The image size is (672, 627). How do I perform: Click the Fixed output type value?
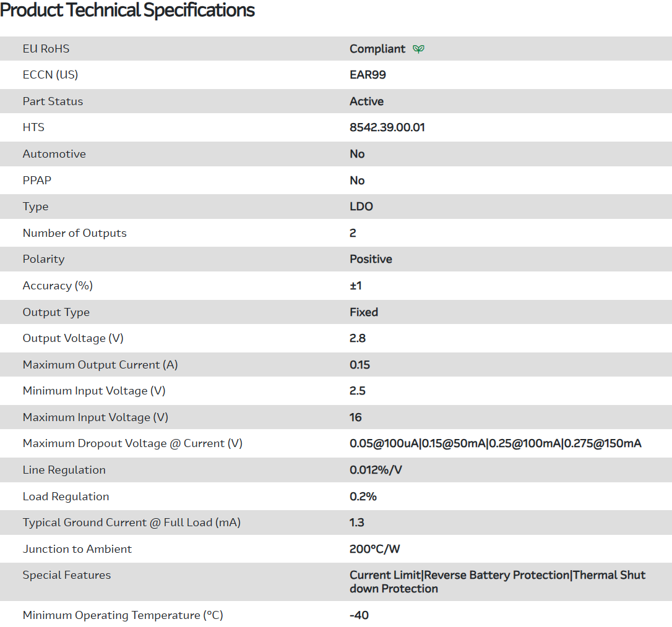[364, 312]
